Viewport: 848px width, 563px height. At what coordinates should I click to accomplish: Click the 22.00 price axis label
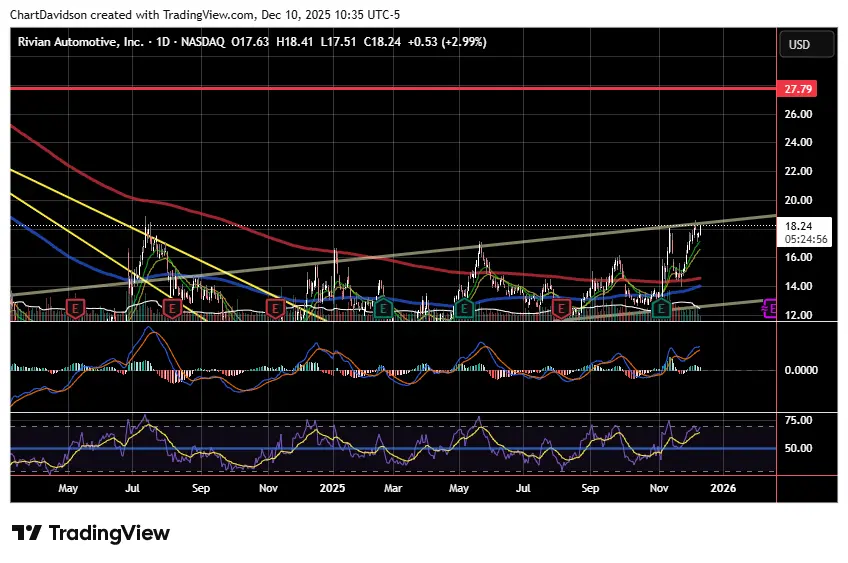798,171
